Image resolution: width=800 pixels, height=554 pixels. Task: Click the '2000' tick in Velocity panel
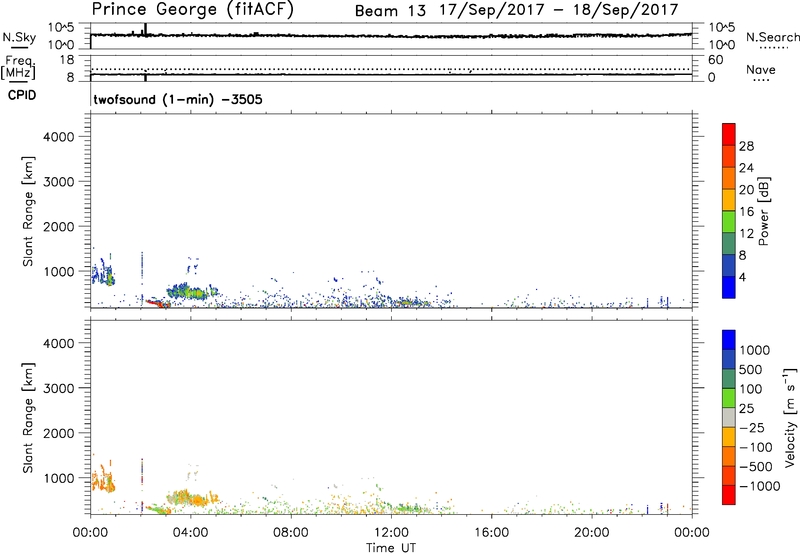coord(59,433)
